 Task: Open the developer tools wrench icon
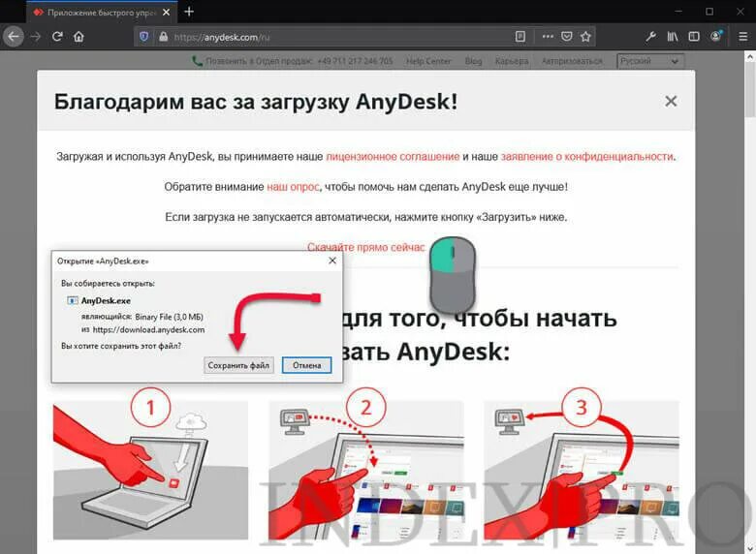point(650,37)
